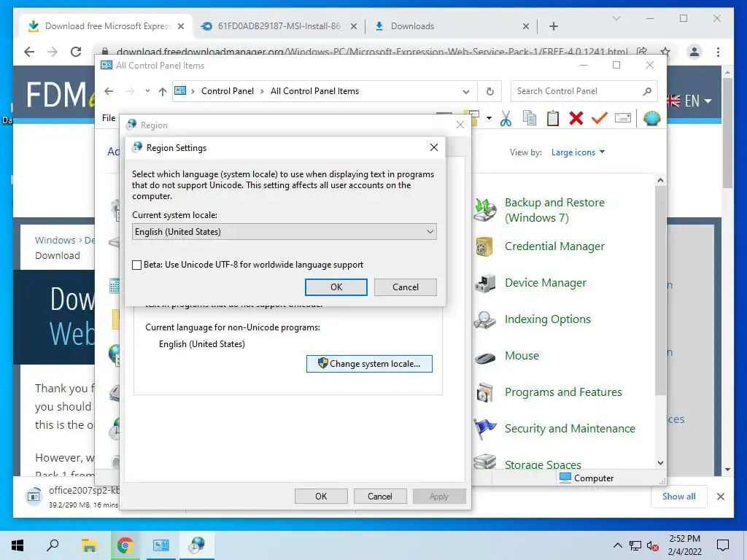This screenshot has width=747, height=560.
Task: Expand Control Panel address bar history dropdown
Action: pos(466,91)
